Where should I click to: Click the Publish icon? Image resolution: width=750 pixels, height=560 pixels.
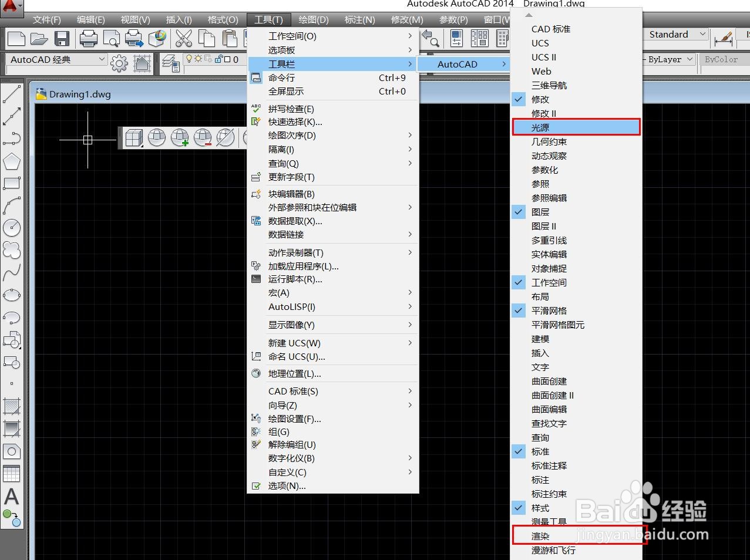point(134,39)
